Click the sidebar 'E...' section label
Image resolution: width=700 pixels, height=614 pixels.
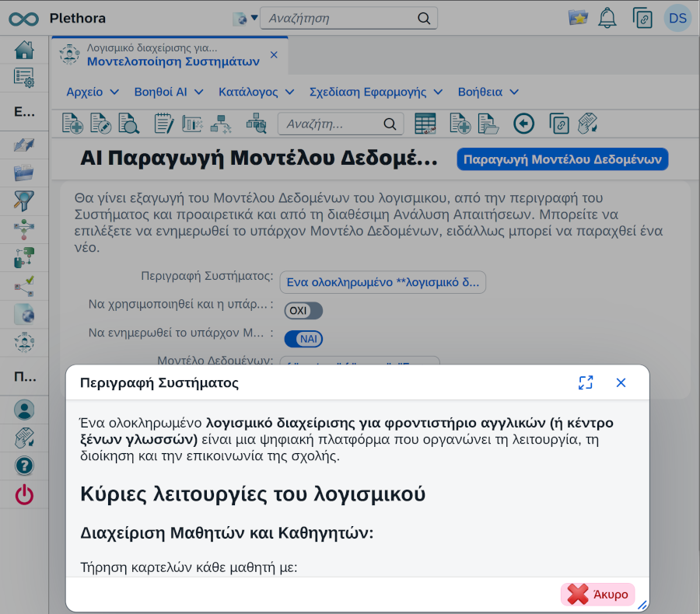[x=24, y=112]
